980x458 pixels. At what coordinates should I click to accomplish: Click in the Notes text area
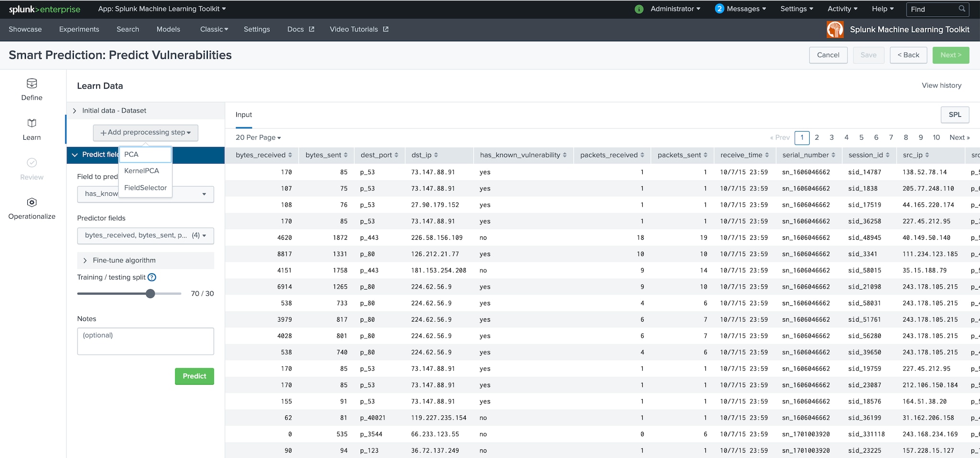145,341
